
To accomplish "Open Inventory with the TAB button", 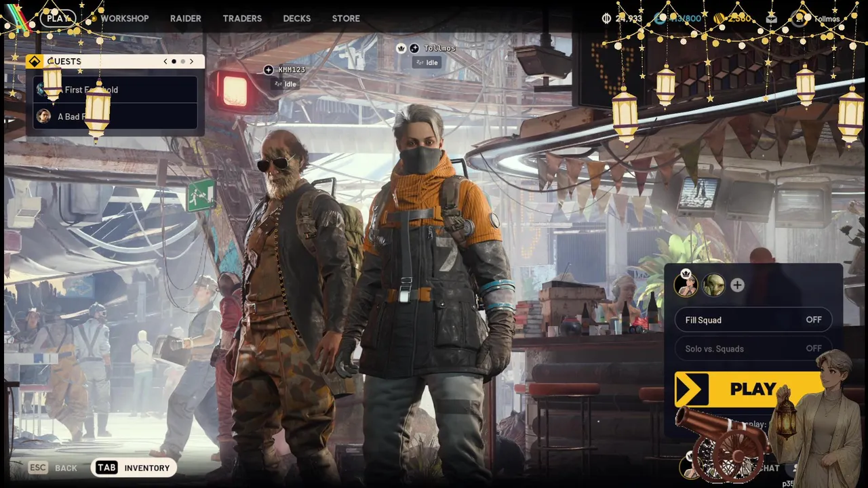I will 134,468.
